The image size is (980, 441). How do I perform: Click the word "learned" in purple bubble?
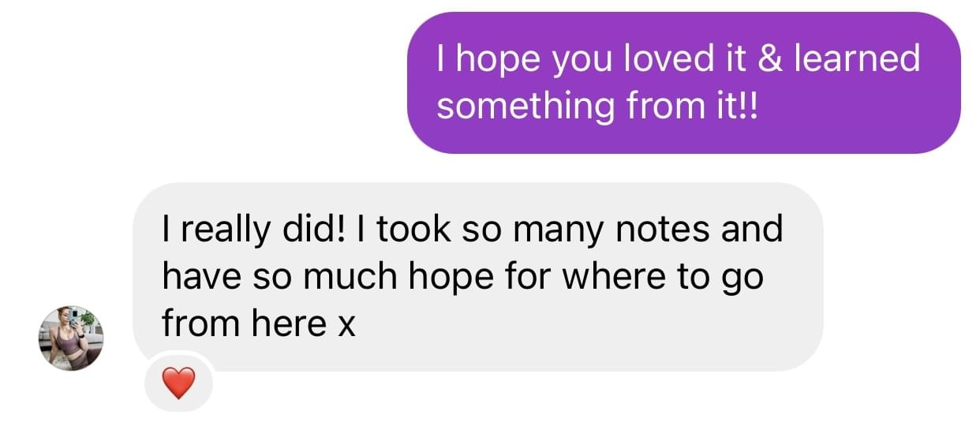(857, 60)
